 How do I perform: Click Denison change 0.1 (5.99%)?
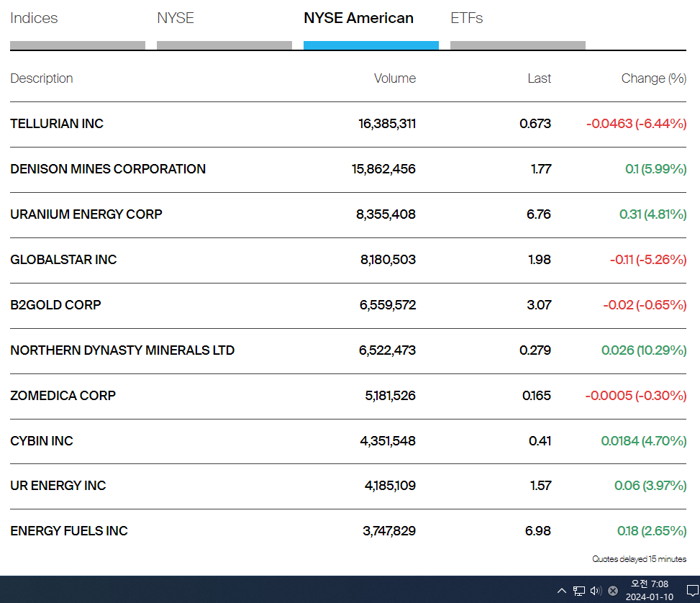coord(656,169)
